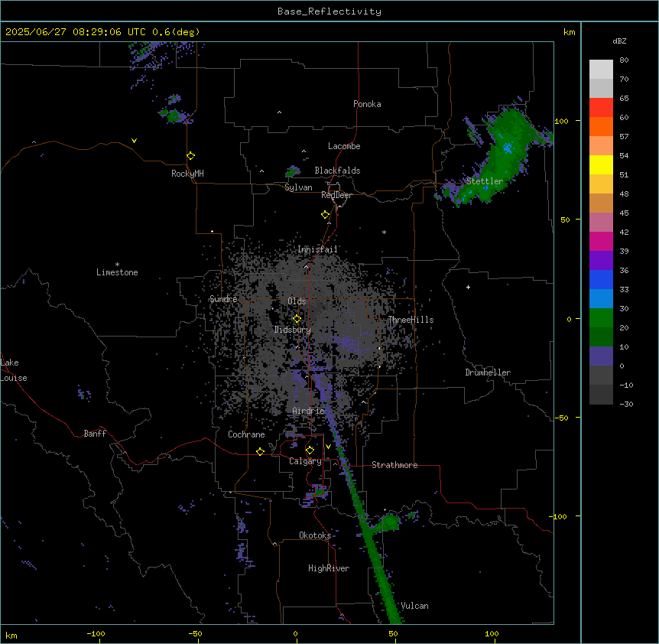Click the km label at bottom left
The width and height of the screenshot is (659, 644).
11,635
